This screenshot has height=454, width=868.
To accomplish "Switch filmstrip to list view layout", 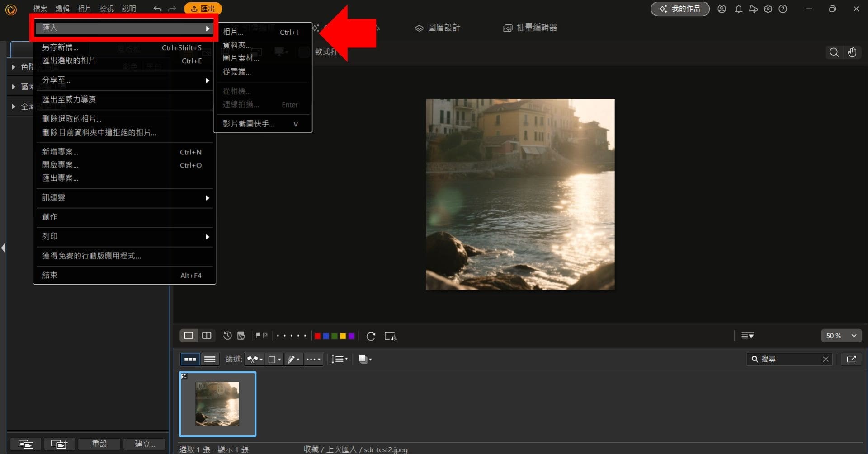I will [x=209, y=359].
